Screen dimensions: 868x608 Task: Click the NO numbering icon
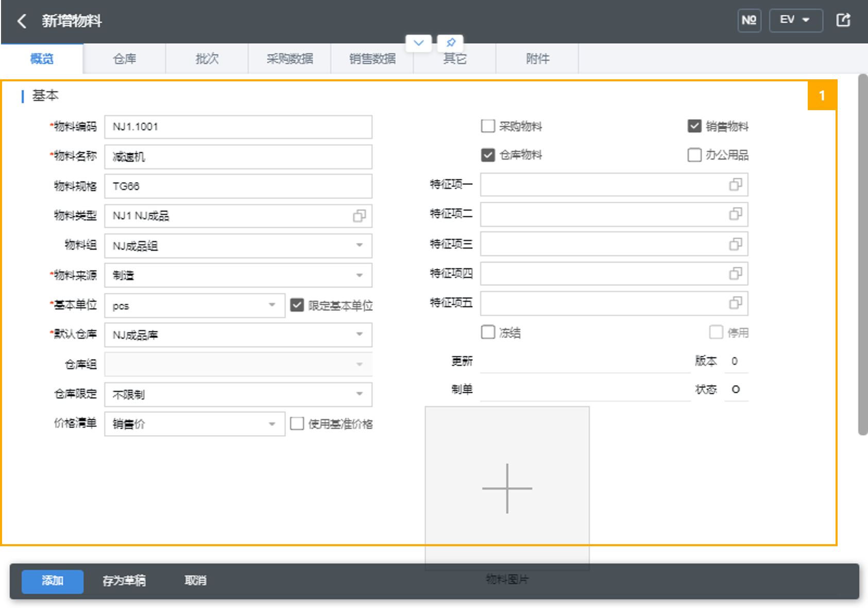[749, 21]
